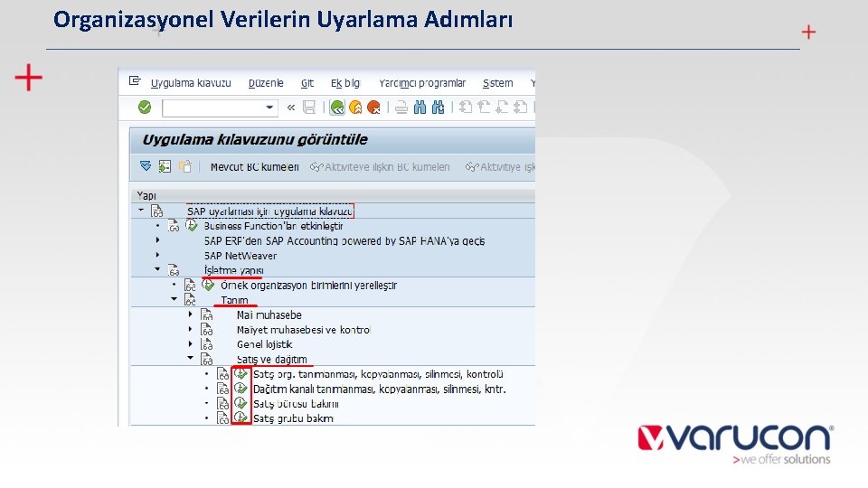
Task: Execute Dağıtım kanalı tanımlanması activity icon
Action: (x=241, y=389)
